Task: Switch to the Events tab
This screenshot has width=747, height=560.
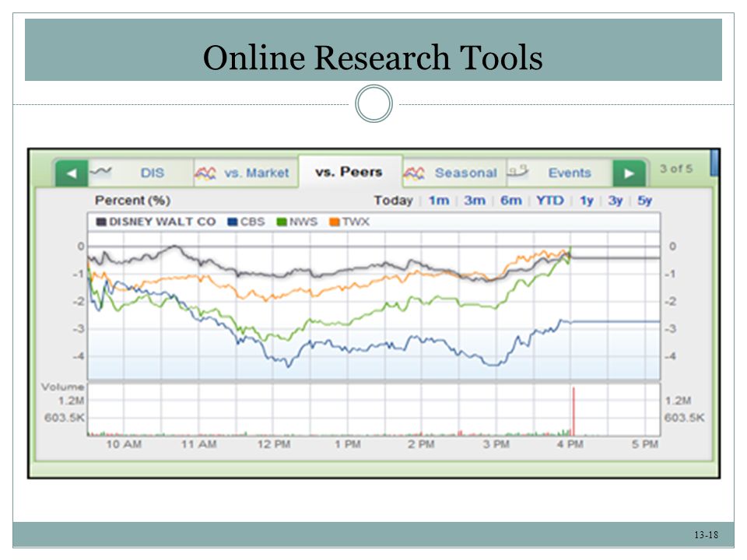Action: click(559, 173)
